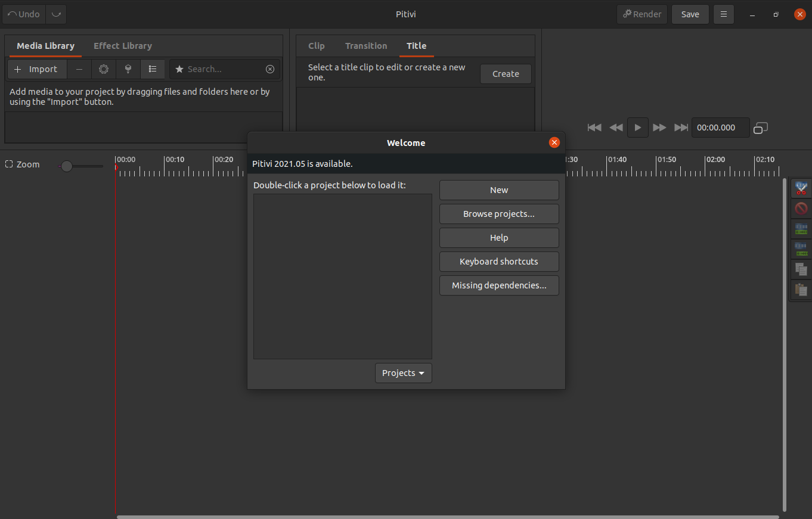Open clip properties with the gear icon
The image size is (812, 519).
coord(104,69)
